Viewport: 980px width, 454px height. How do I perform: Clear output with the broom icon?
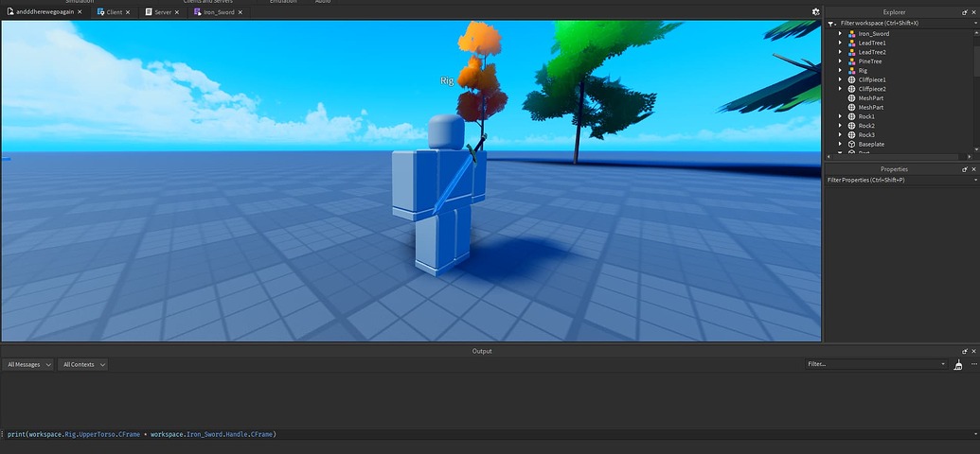pyautogui.click(x=958, y=365)
